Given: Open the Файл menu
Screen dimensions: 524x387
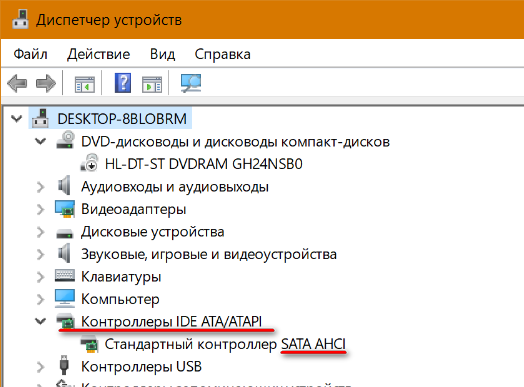Looking at the screenshot, I should pyautogui.click(x=30, y=54).
